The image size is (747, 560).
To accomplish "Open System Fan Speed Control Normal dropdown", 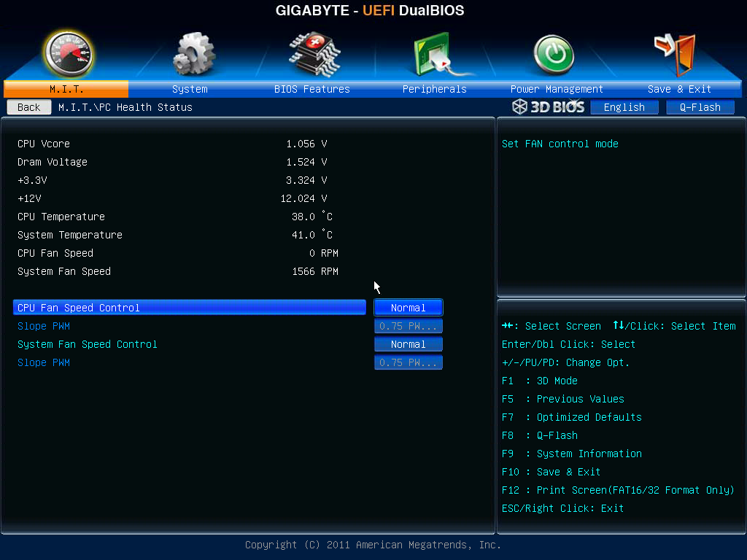I will [x=409, y=344].
